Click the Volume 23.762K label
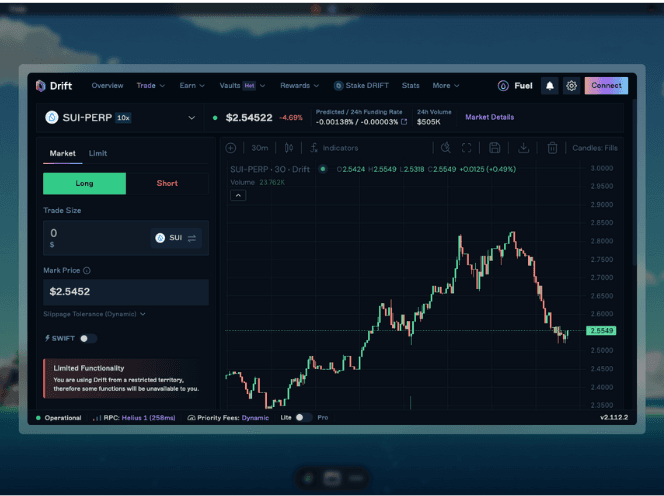664x496 pixels. pos(257,183)
